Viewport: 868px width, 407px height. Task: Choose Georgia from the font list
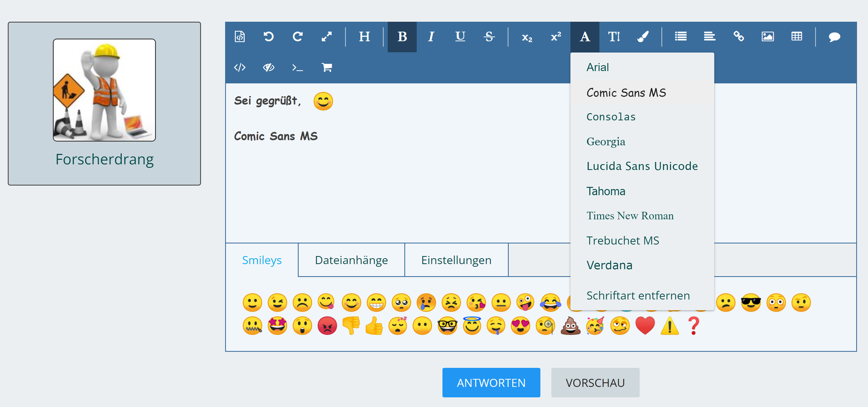click(x=606, y=142)
